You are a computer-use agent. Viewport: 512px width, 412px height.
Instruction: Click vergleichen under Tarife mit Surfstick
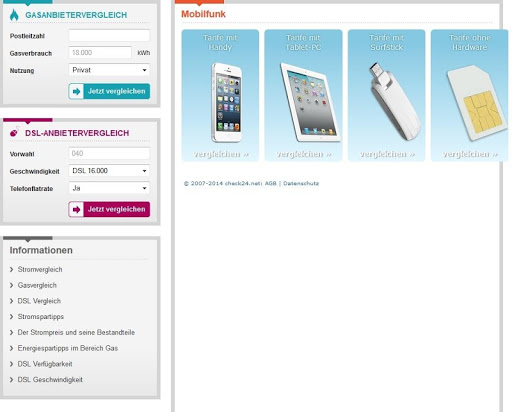[x=387, y=154]
